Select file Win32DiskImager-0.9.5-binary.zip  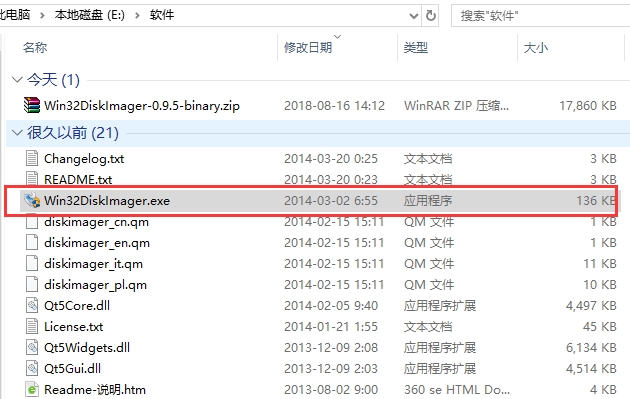[142, 106]
